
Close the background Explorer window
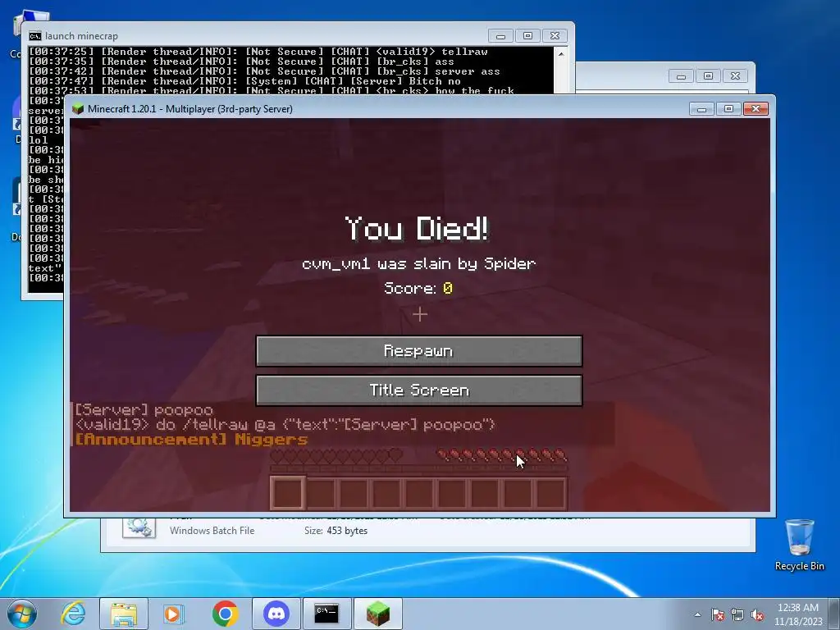[736, 76]
